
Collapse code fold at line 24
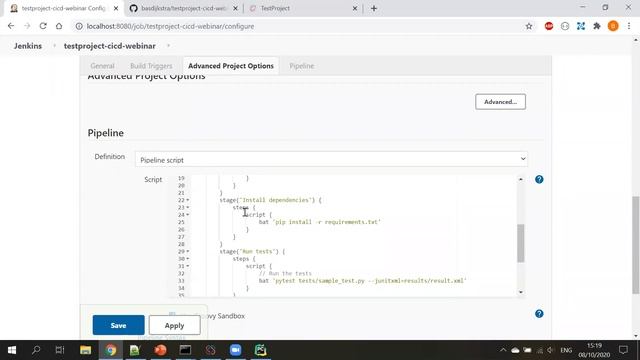[188, 215]
